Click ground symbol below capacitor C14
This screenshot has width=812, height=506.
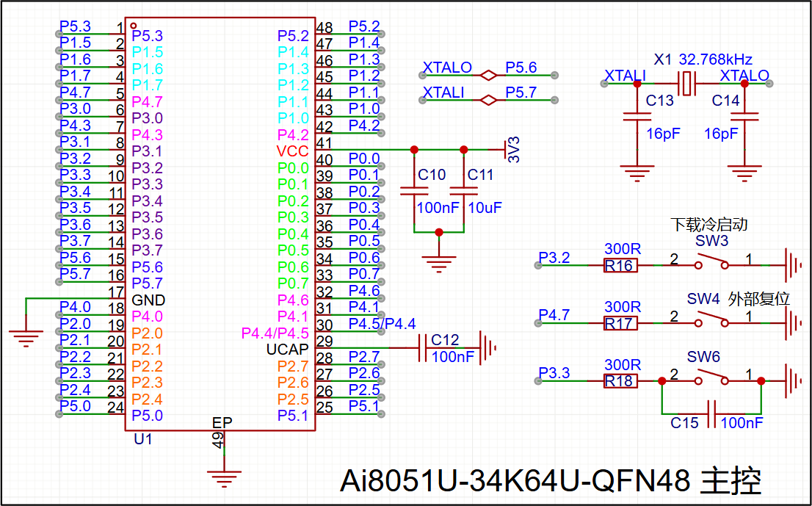click(744, 173)
